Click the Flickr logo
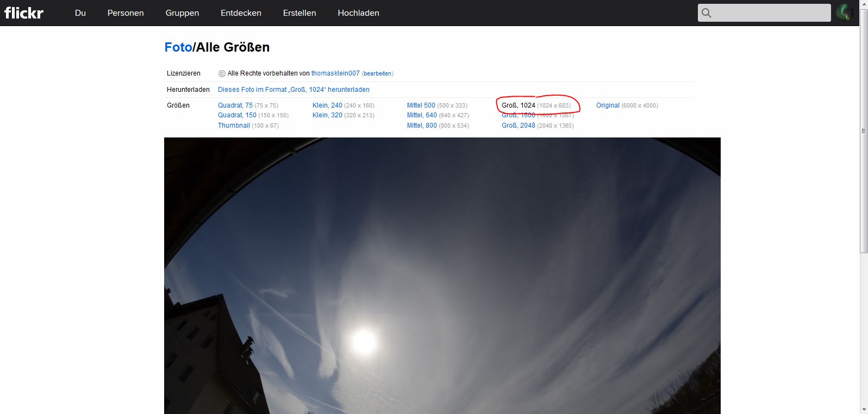 24,12
